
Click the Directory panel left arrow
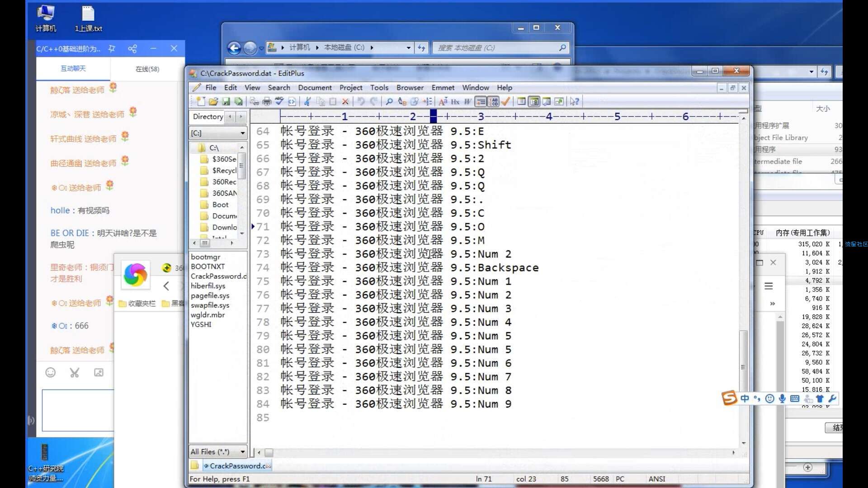230,117
